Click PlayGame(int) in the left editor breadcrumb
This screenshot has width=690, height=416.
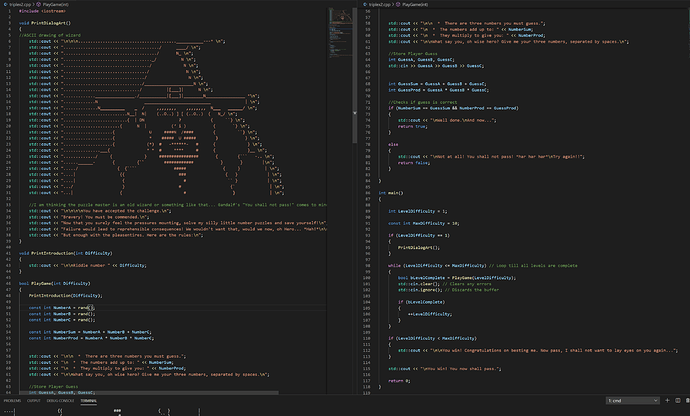55,4
